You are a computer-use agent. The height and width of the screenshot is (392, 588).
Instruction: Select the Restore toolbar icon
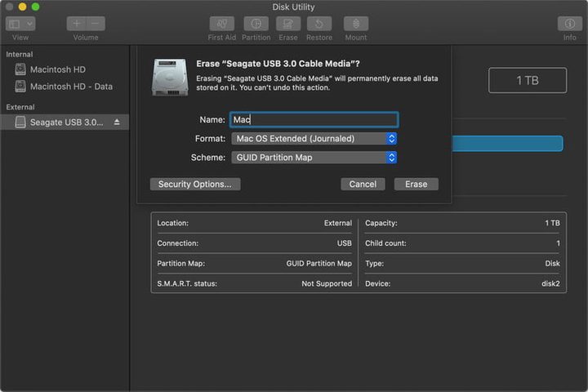click(x=319, y=24)
